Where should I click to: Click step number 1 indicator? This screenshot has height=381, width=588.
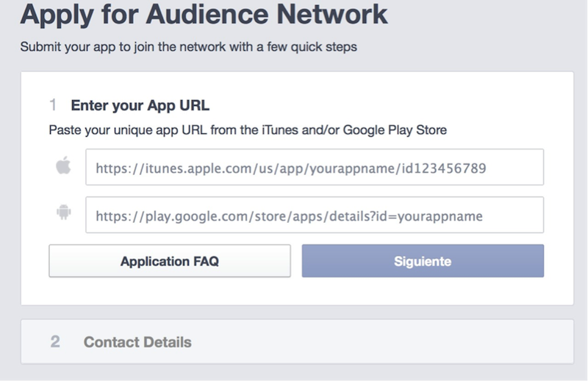(53, 105)
